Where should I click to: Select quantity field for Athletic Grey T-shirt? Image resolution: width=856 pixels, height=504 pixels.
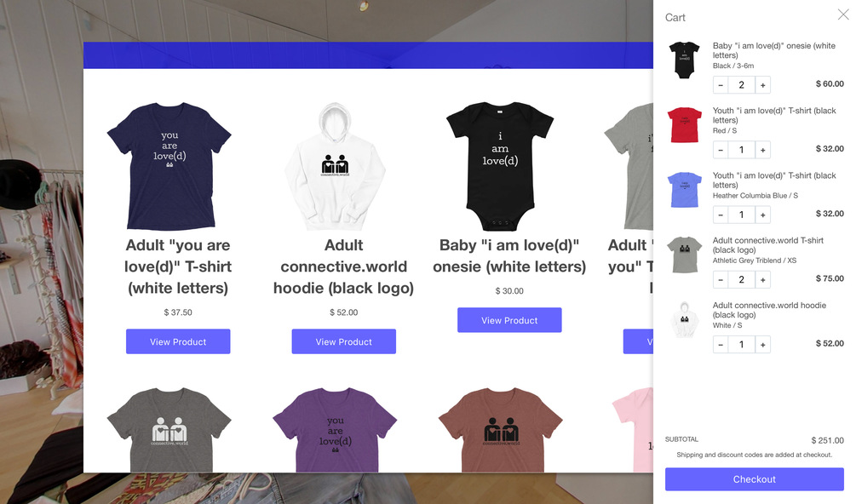[x=741, y=280]
